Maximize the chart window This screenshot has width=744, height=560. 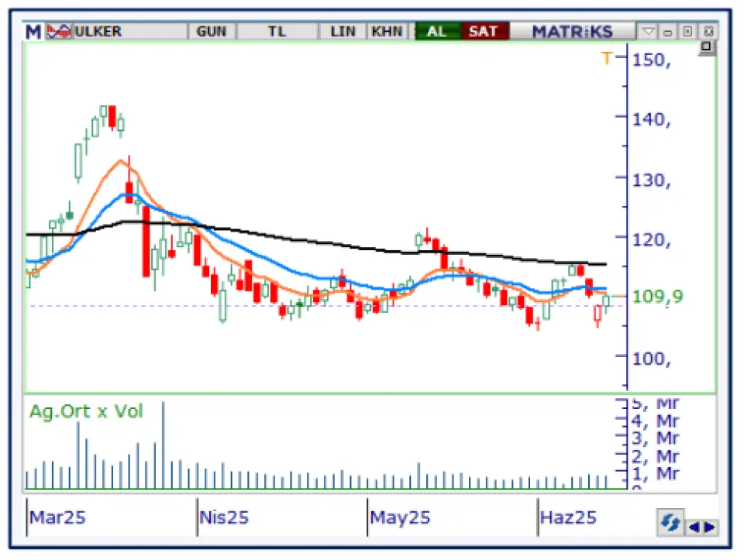[x=687, y=32]
